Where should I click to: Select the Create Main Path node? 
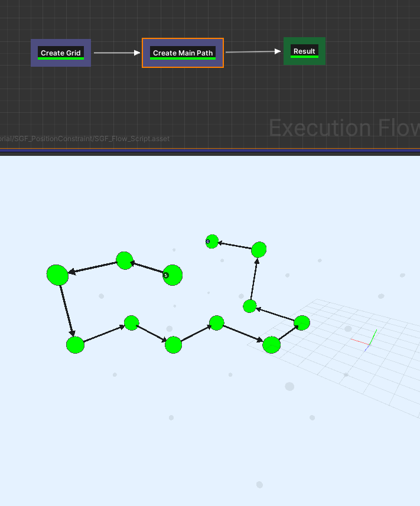(183, 53)
